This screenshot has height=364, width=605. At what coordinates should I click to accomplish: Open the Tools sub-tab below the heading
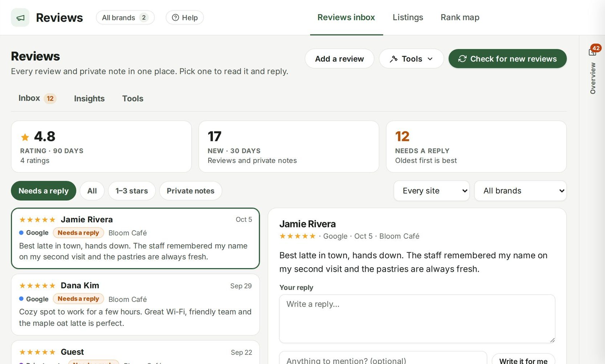[133, 98]
